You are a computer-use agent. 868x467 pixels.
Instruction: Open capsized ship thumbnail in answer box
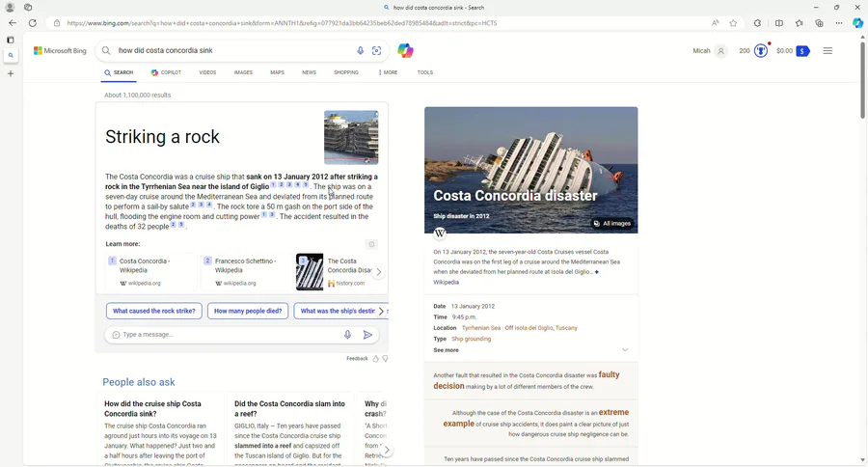[351, 137]
